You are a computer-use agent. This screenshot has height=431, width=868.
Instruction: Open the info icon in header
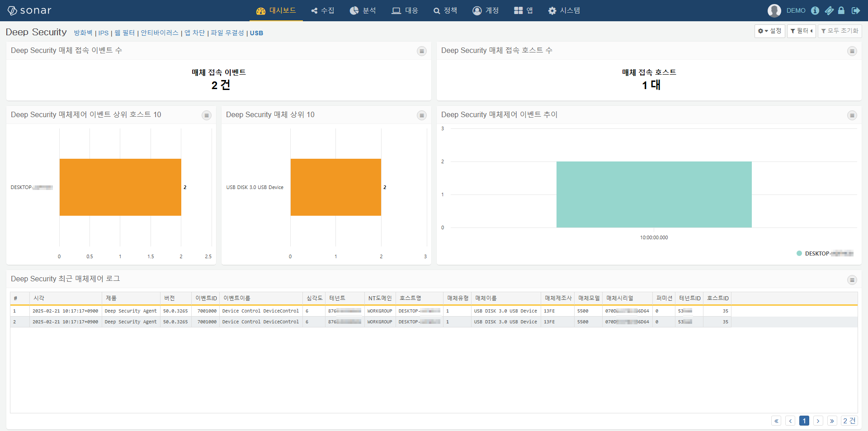[815, 10]
